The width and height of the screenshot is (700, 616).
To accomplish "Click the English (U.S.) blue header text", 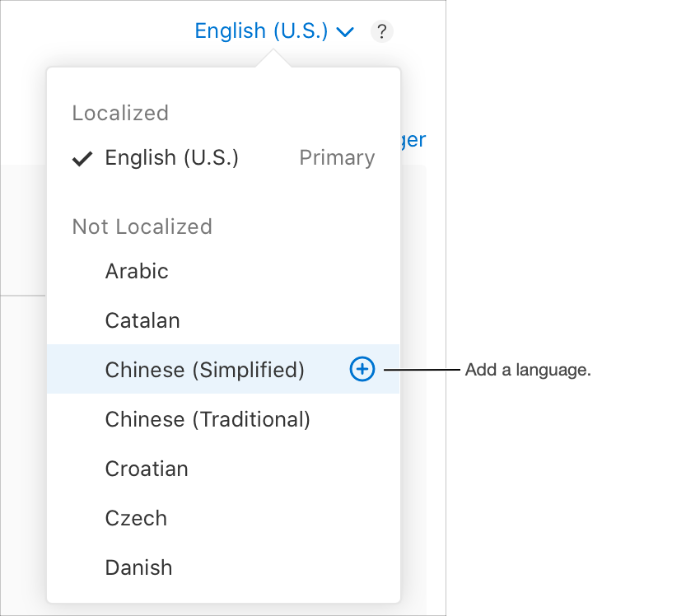I will click(261, 31).
